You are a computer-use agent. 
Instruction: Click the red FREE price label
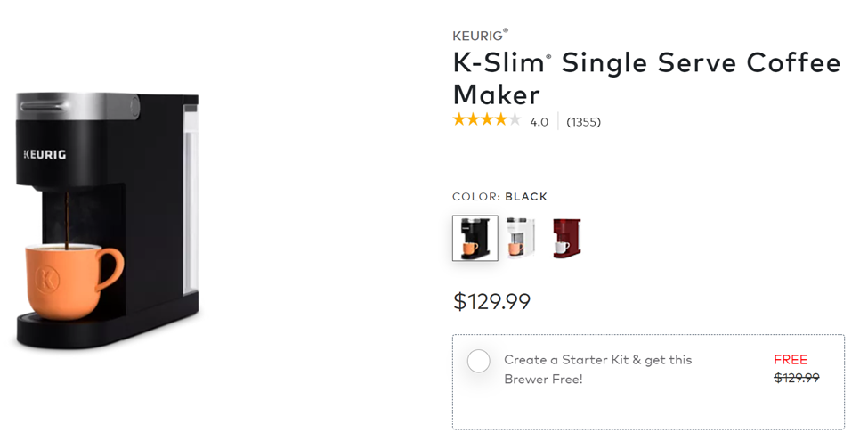pos(791,360)
